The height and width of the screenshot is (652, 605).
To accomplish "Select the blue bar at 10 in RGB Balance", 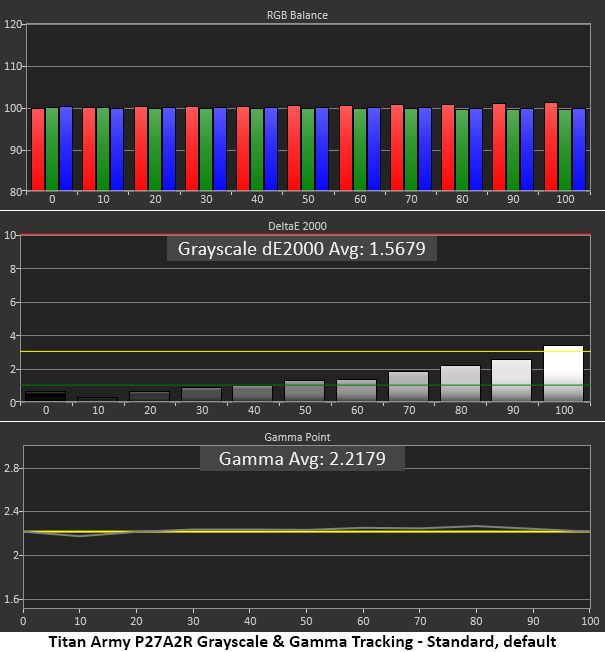I will click(117, 150).
